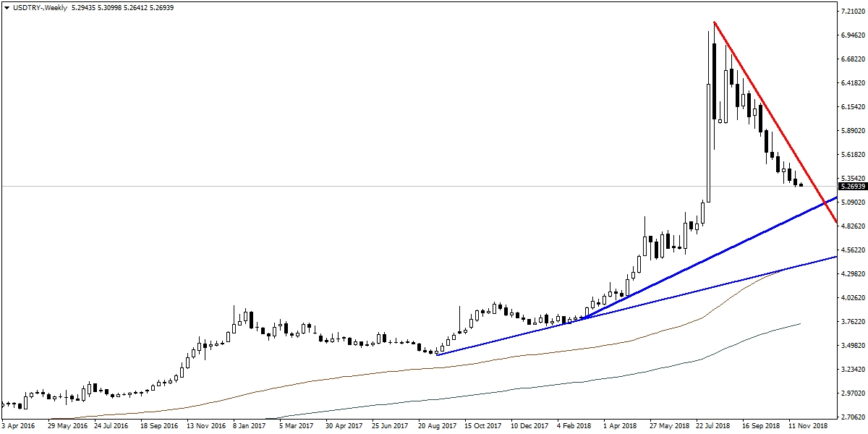Click the 25 Jun 2017 date label
Viewport: 868px width, 434px height.
point(391,427)
